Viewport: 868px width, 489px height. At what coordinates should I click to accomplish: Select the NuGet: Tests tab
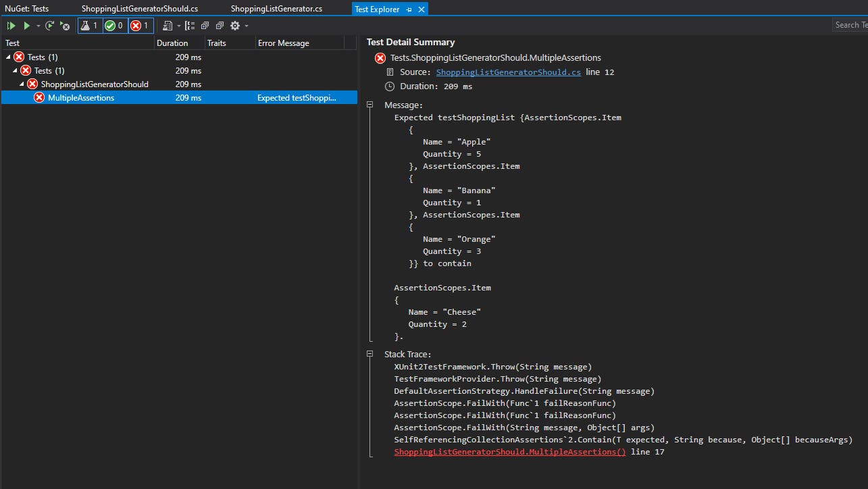(x=26, y=8)
